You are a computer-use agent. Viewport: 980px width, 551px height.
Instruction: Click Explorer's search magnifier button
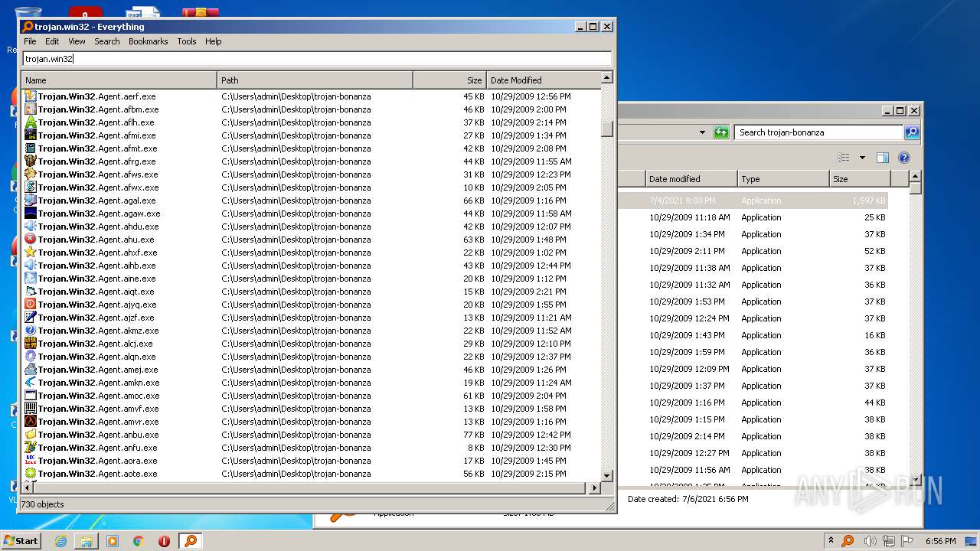(911, 132)
